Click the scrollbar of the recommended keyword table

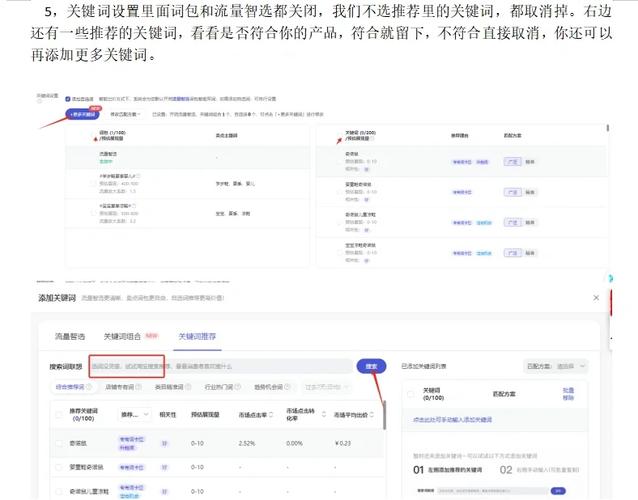pyautogui.click(x=385, y=415)
